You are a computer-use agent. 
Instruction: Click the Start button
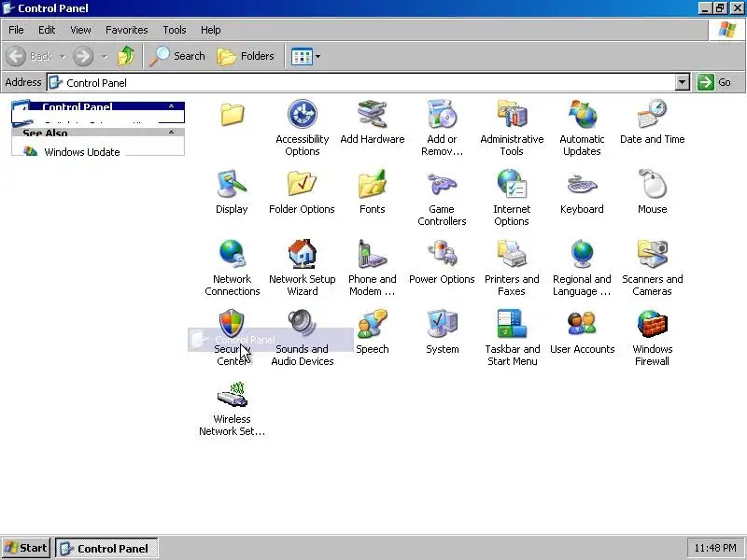(x=26, y=548)
